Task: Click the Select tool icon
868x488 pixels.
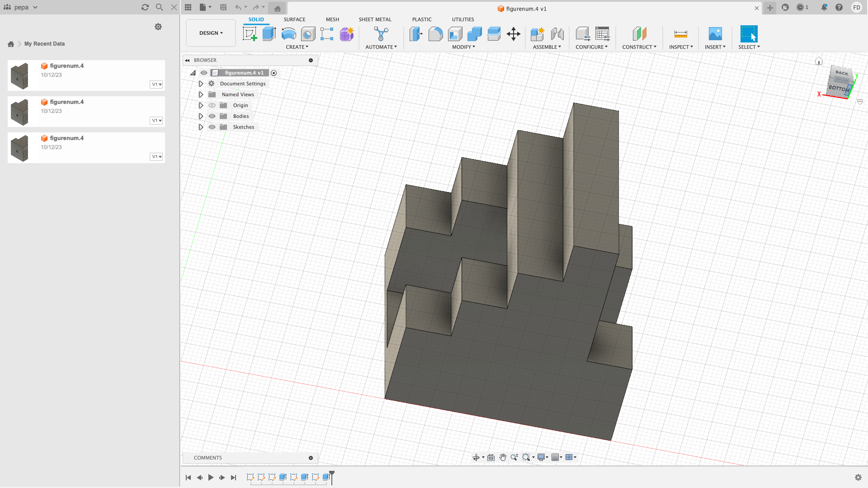Action: point(749,34)
